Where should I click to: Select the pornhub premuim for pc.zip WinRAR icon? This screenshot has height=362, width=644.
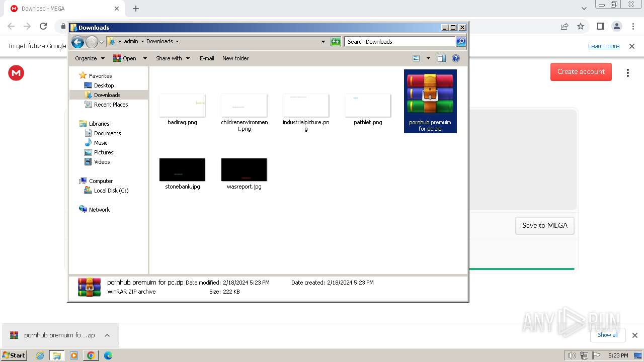pyautogui.click(x=430, y=94)
